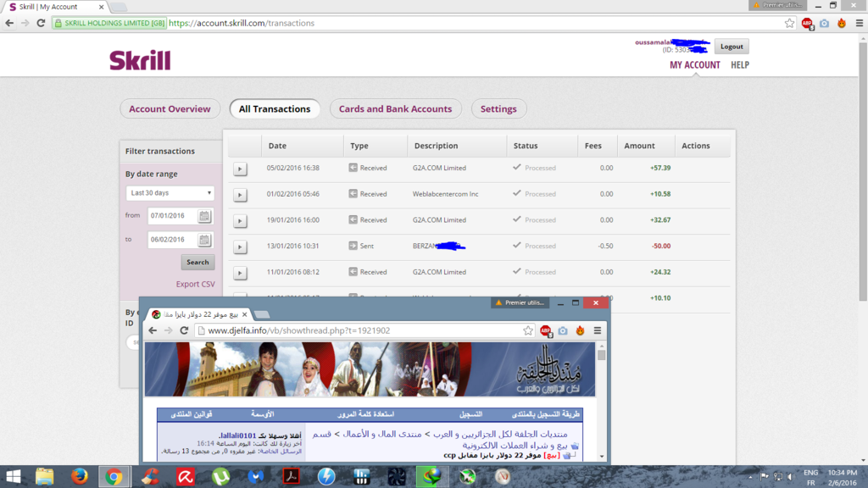Click the camera extension in the djelfa.info window

pos(563,330)
